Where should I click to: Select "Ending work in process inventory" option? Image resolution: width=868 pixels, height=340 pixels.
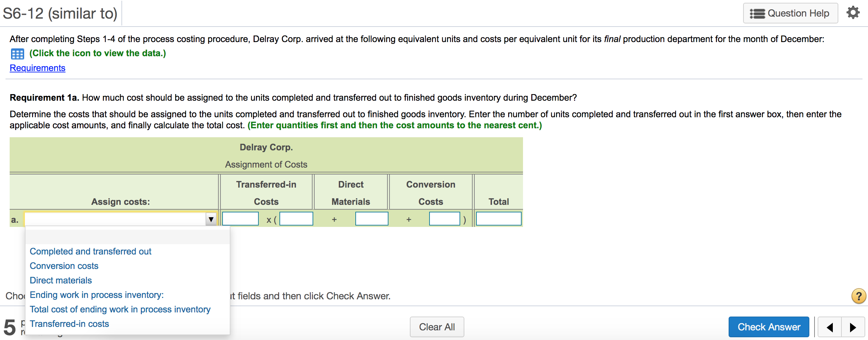pyautogui.click(x=97, y=295)
